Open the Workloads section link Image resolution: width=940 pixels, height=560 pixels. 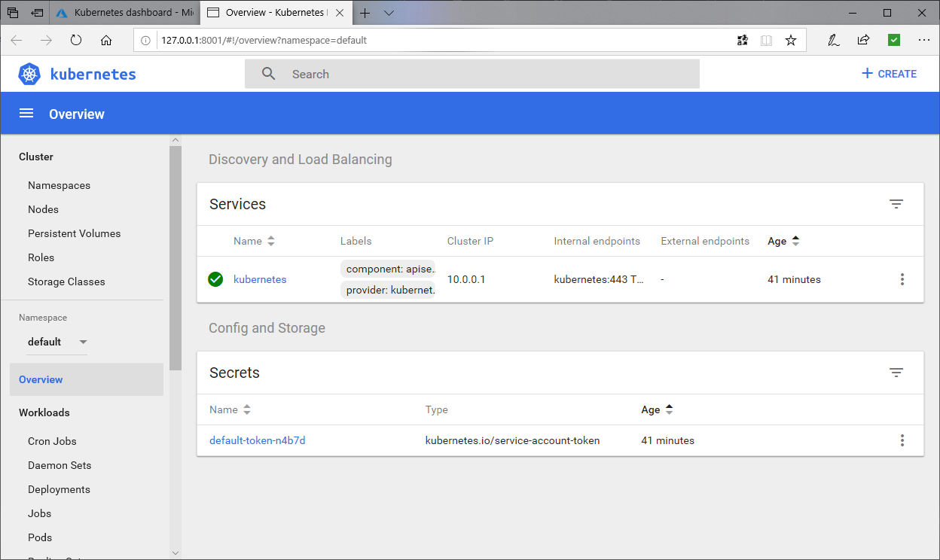pos(44,412)
